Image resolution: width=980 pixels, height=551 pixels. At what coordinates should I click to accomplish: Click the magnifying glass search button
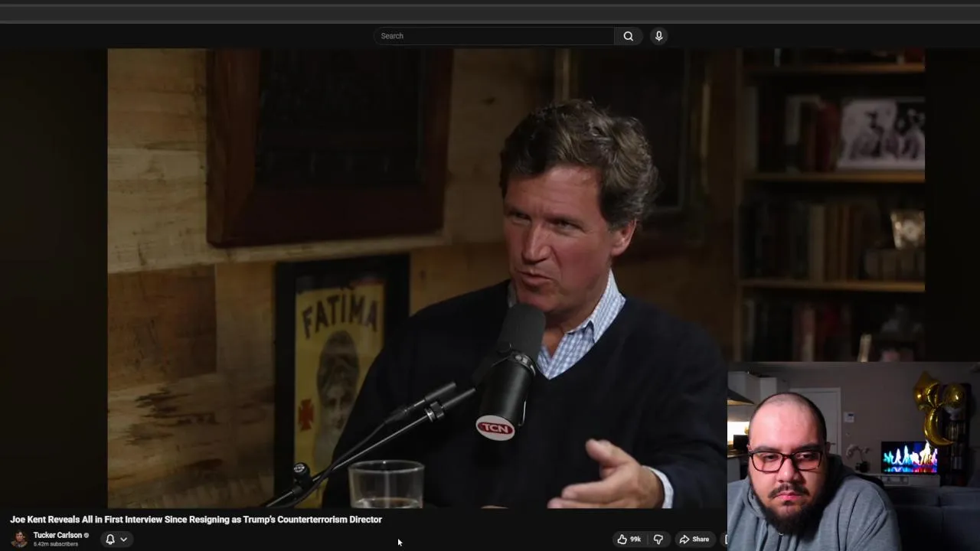(x=629, y=36)
